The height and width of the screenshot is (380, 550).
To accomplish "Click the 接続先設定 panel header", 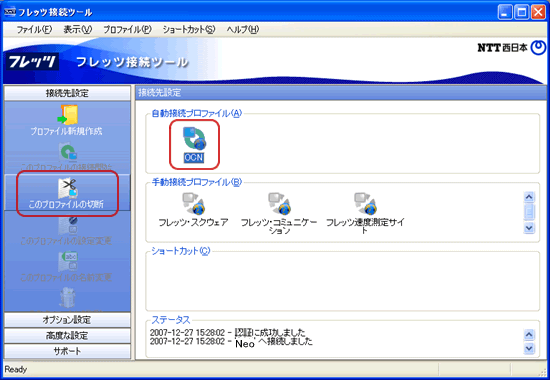I will pyautogui.click(x=341, y=93).
